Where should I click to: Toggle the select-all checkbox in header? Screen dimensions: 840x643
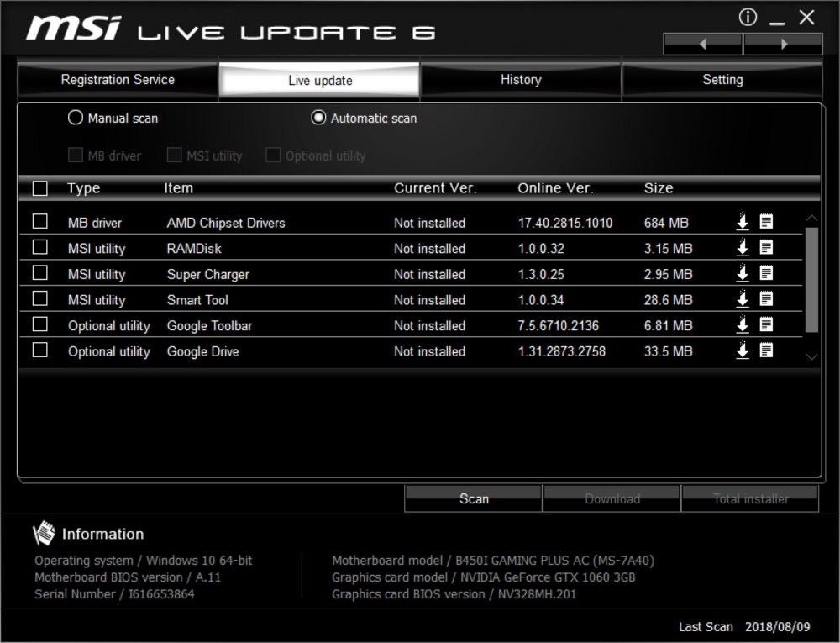pyautogui.click(x=40, y=188)
